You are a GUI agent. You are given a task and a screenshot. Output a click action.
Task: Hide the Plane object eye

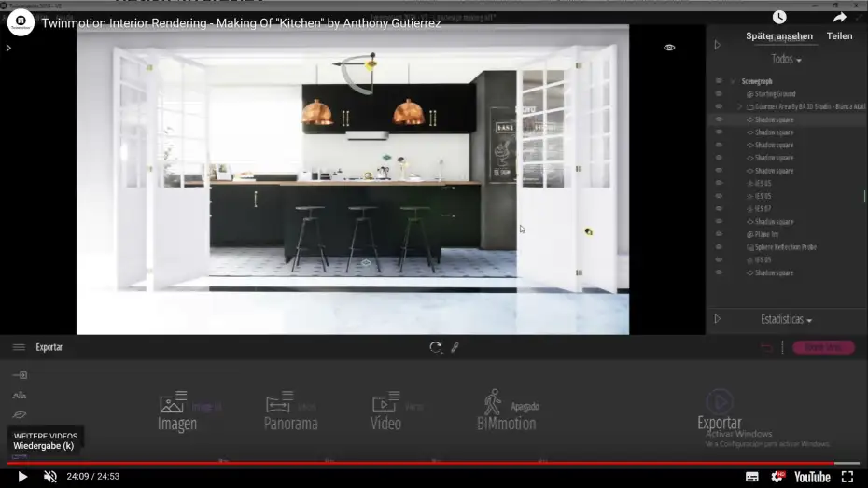(x=719, y=234)
